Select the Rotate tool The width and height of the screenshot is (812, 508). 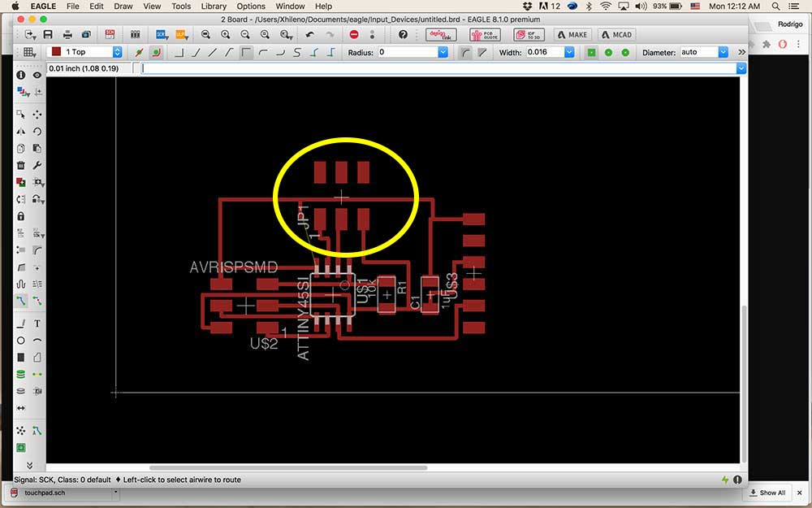(x=37, y=131)
